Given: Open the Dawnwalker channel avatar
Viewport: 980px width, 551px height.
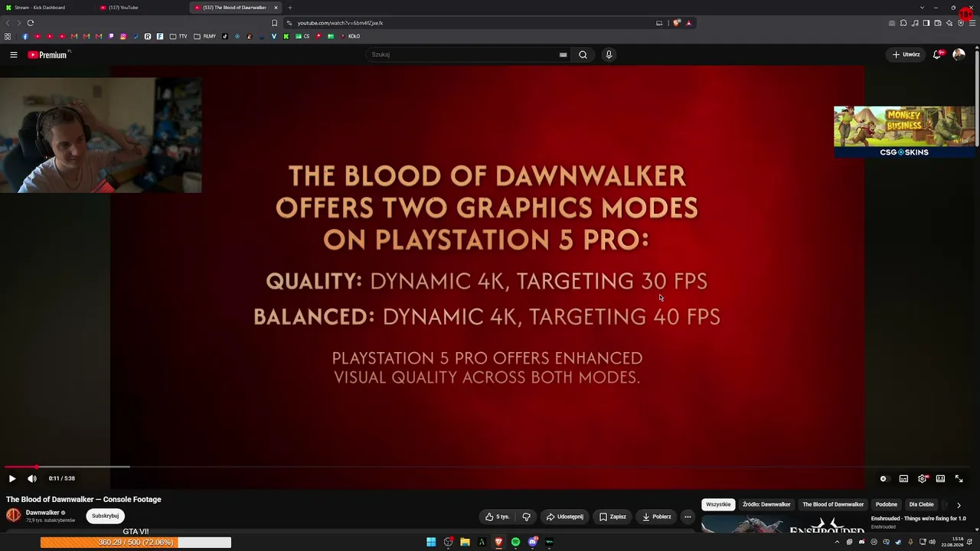Looking at the screenshot, I should pyautogui.click(x=14, y=515).
